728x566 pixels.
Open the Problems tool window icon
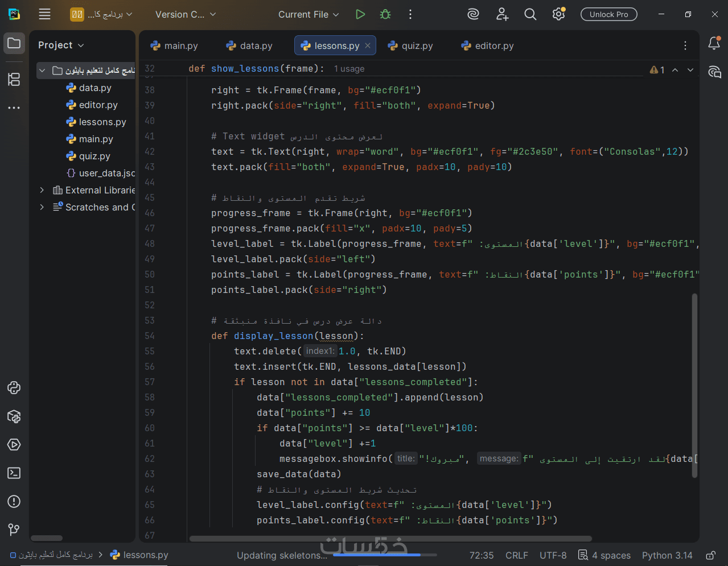coord(14,502)
